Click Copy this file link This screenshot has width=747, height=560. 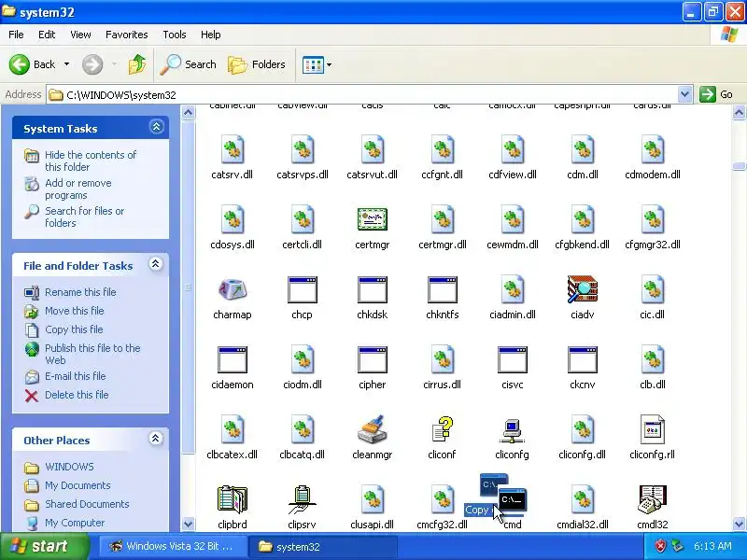pos(74,329)
